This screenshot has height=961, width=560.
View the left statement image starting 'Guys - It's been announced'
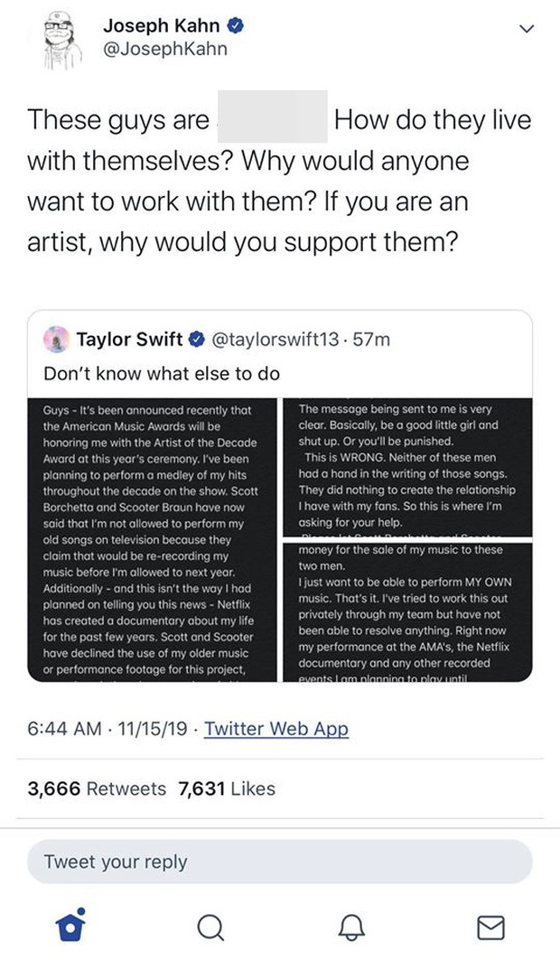pyautogui.click(x=153, y=540)
